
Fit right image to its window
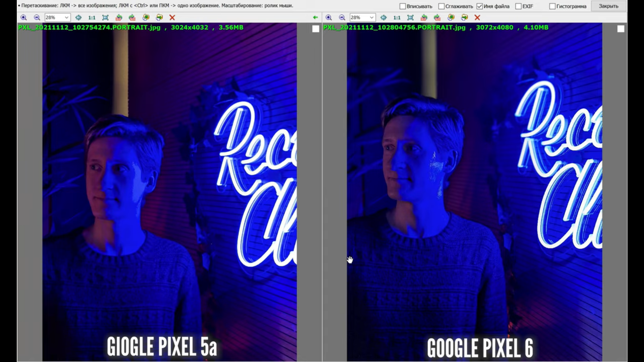tap(410, 17)
